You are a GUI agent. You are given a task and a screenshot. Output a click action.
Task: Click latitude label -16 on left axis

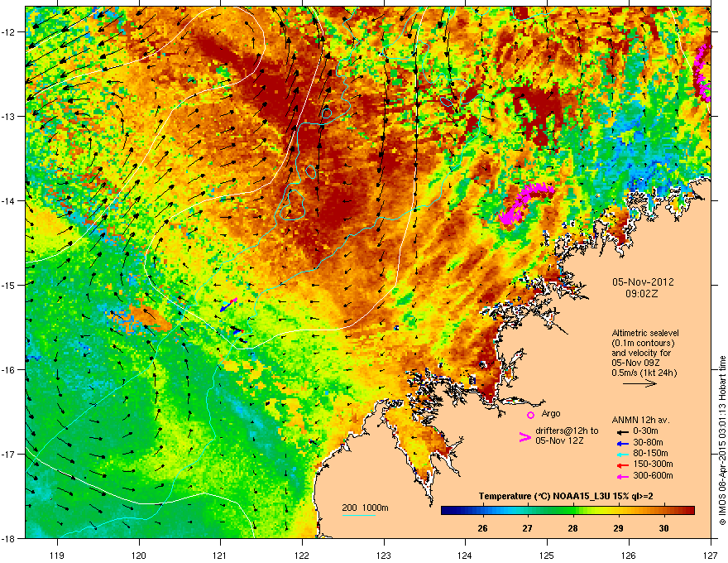[x=8, y=370]
